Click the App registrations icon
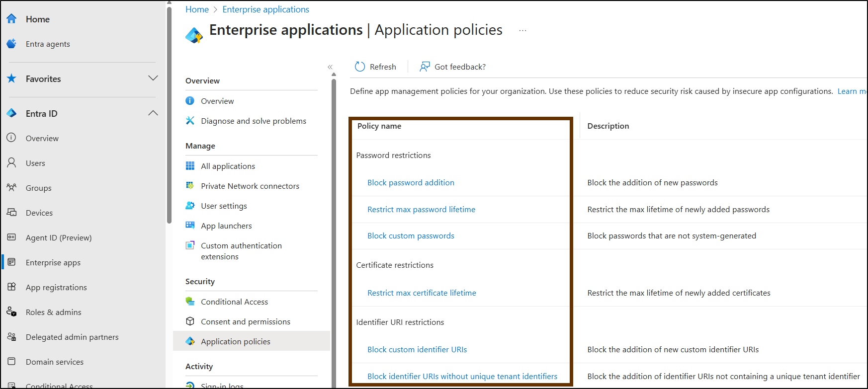Screen dimensions: 868x389 click(11, 287)
